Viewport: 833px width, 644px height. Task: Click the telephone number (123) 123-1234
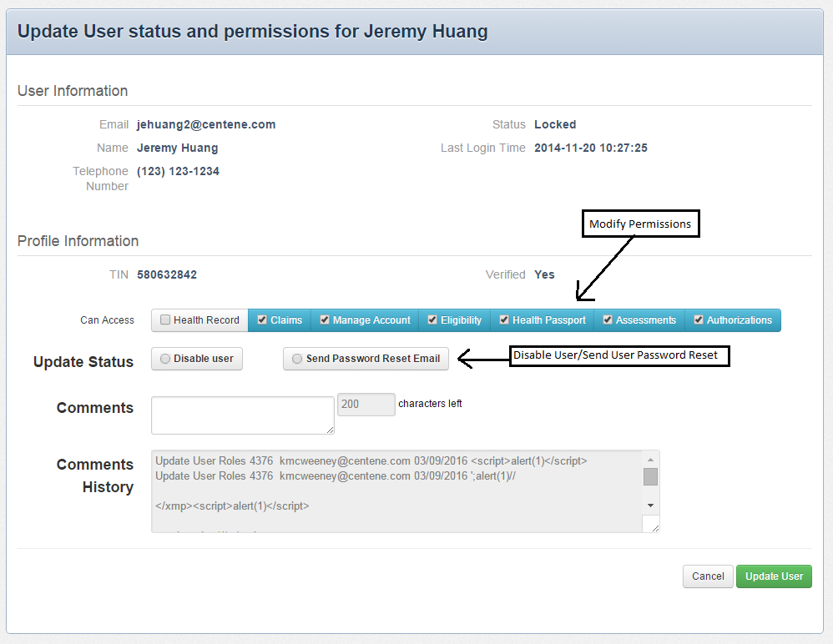coord(178,172)
